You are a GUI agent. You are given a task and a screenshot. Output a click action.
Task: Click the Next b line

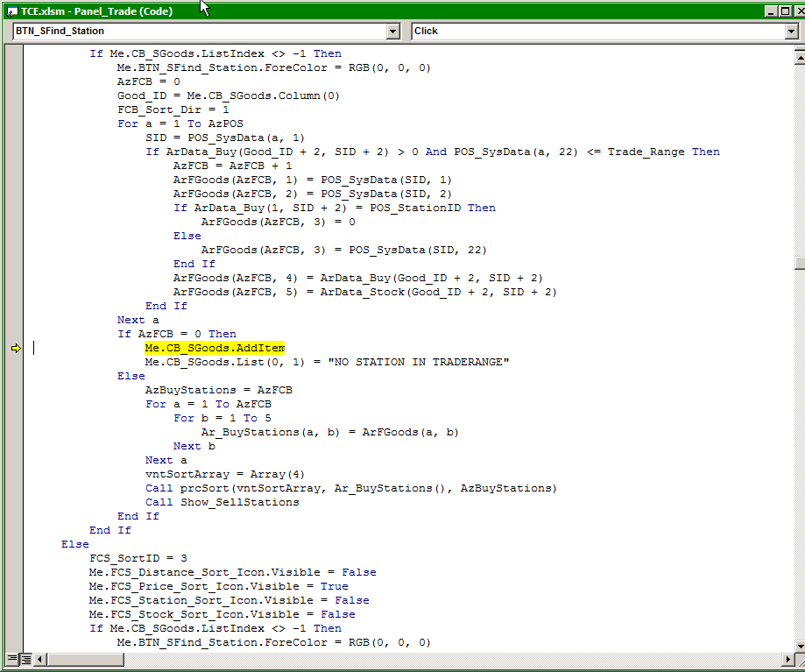tap(194, 446)
